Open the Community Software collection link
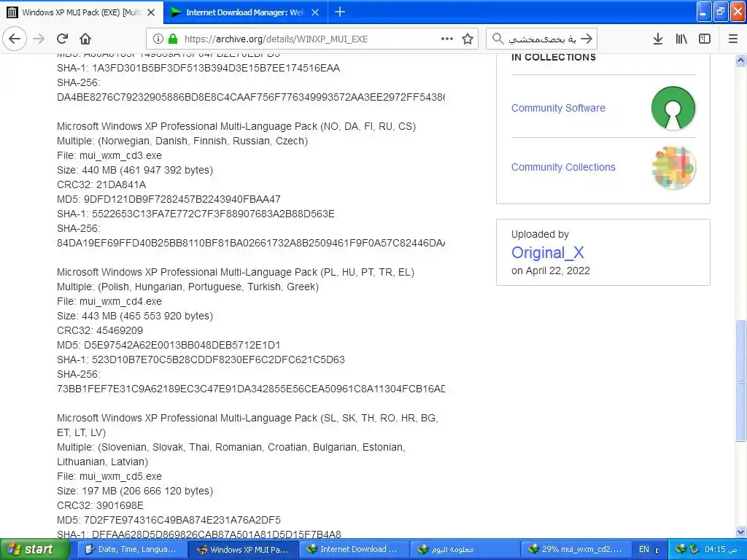The height and width of the screenshot is (560, 747). click(558, 108)
